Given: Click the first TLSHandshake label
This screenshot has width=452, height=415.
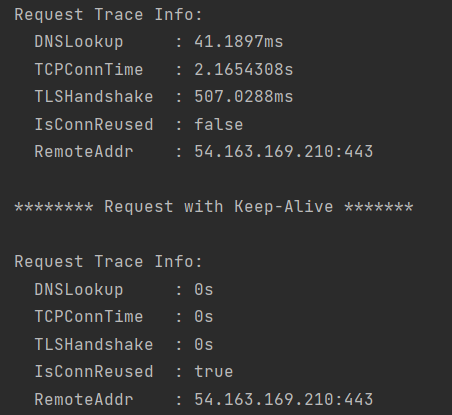Looking at the screenshot, I should [x=94, y=97].
